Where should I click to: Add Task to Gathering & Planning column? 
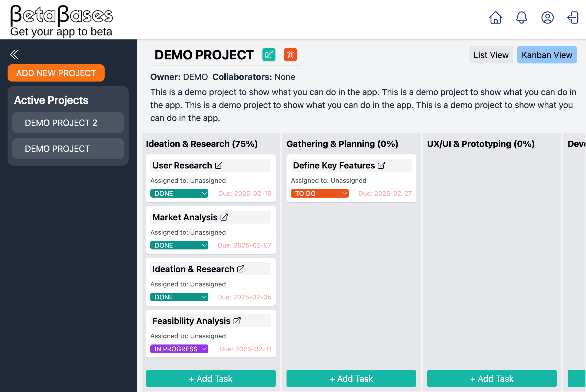[351, 379]
